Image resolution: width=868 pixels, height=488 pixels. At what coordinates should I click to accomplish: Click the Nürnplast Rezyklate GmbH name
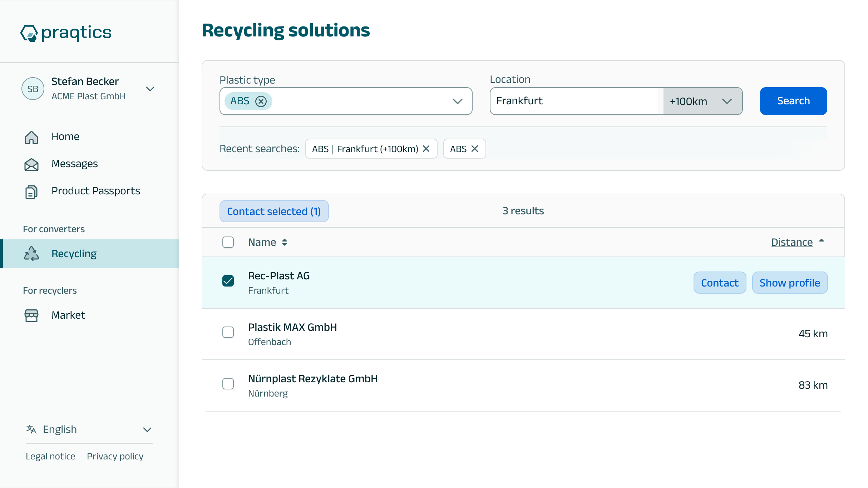tap(313, 379)
